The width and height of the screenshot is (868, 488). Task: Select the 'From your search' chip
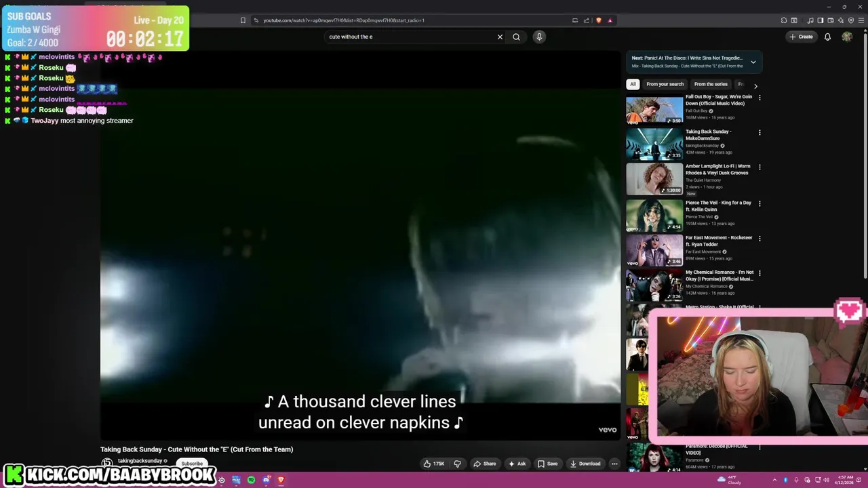click(665, 84)
